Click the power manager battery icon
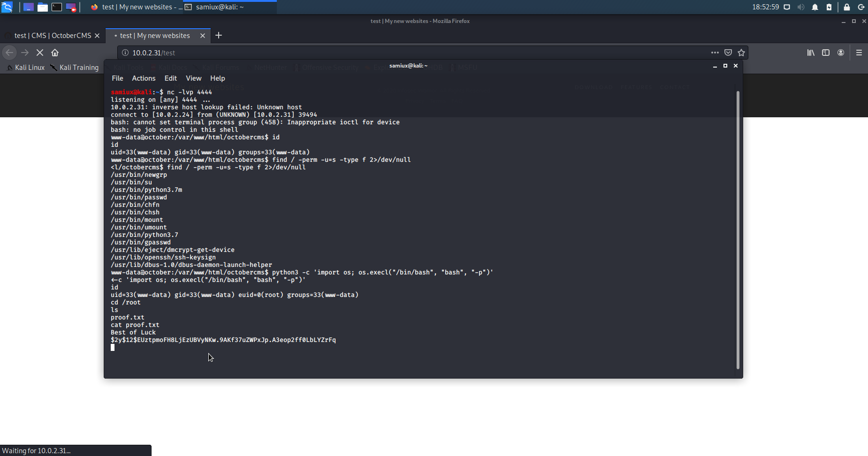 click(829, 7)
